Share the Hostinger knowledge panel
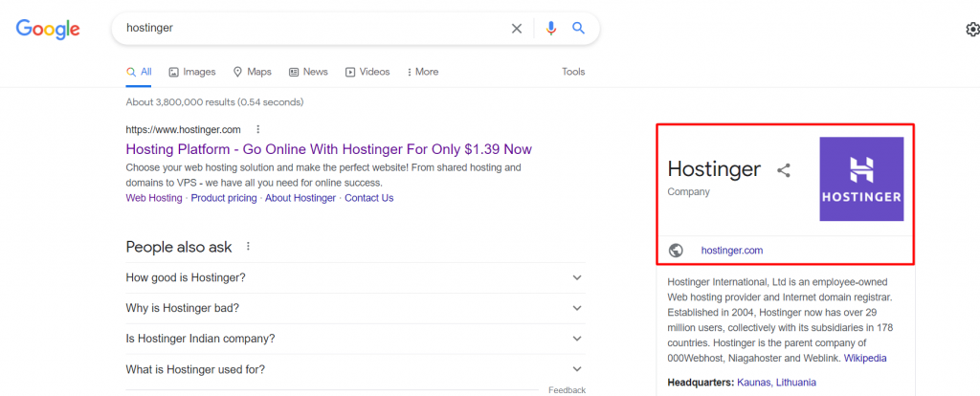 (x=784, y=171)
